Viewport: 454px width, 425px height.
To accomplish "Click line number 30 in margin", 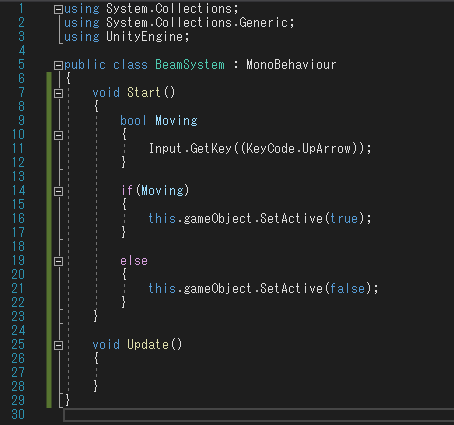I will click(18, 414).
